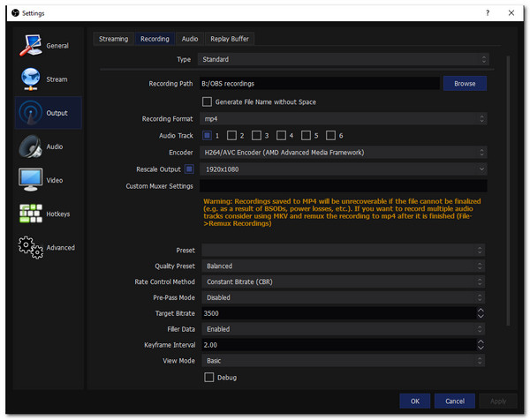Switch to the Replay Buffer tab
This screenshot has width=530, height=420.
pos(230,39)
